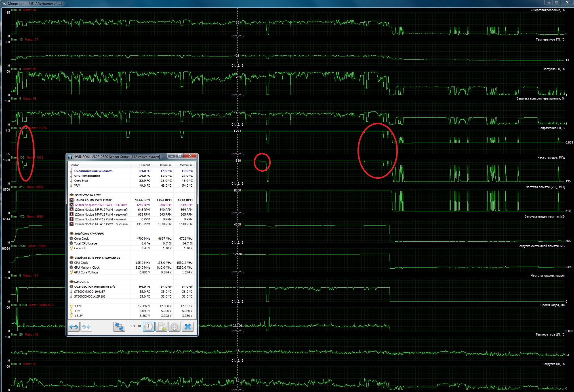The image size is (574, 392).
Task: Click the expand columns double-arrow icon
Action: pos(74,327)
